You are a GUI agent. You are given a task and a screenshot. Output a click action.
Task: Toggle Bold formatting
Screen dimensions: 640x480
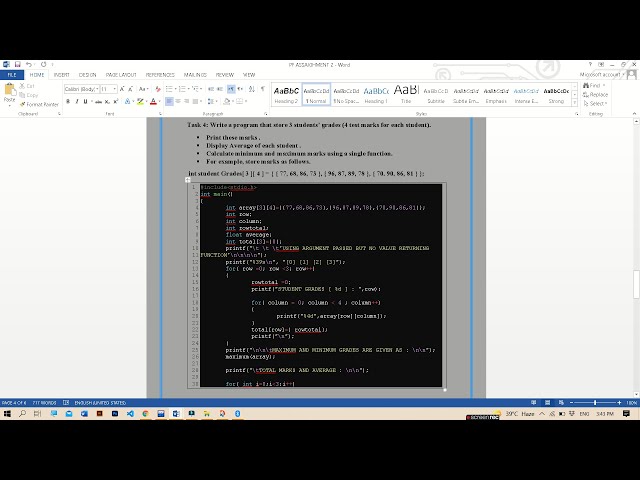click(x=68, y=101)
